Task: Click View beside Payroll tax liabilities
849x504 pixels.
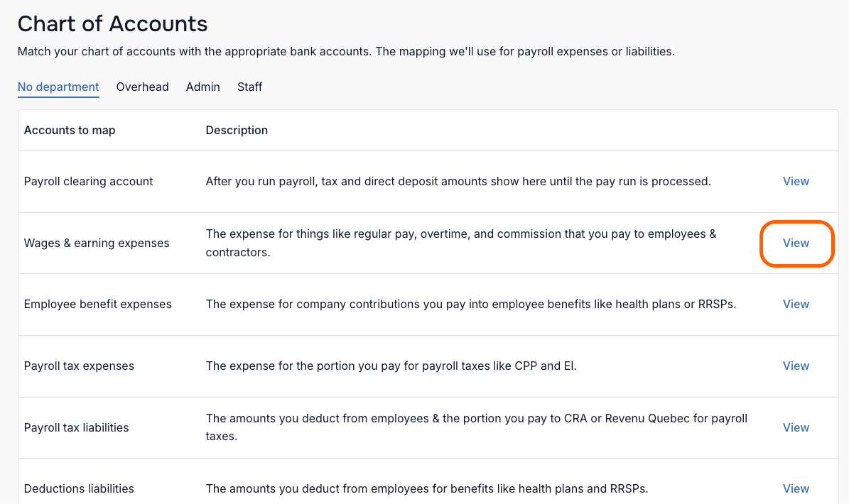Action: [x=796, y=427]
